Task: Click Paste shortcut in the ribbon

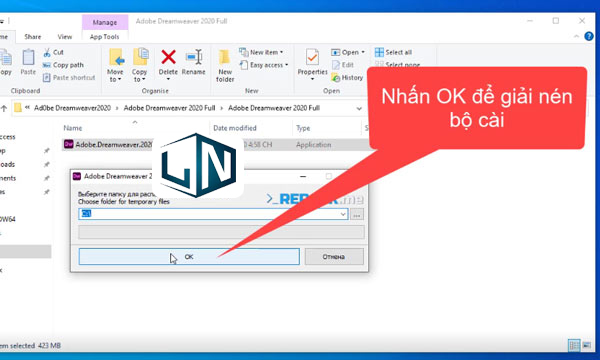Action: pyautogui.click(x=69, y=78)
